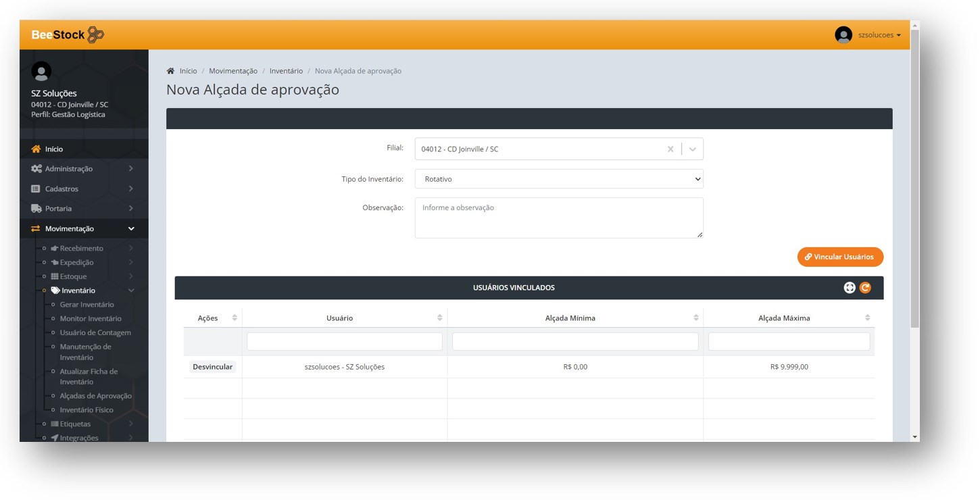Click the Alçada Máxima filter field

point(789,342)
